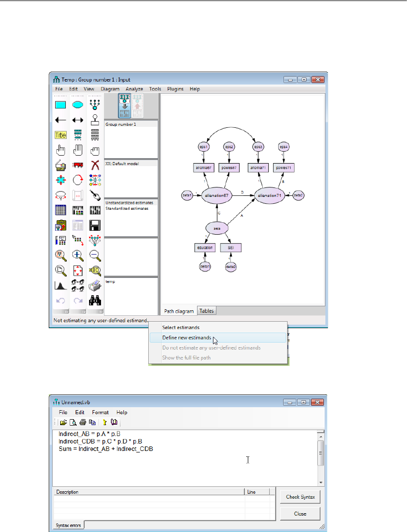Select all objects with the open hand tool
This screenshot has width=407, height=532.
[78, 150]
